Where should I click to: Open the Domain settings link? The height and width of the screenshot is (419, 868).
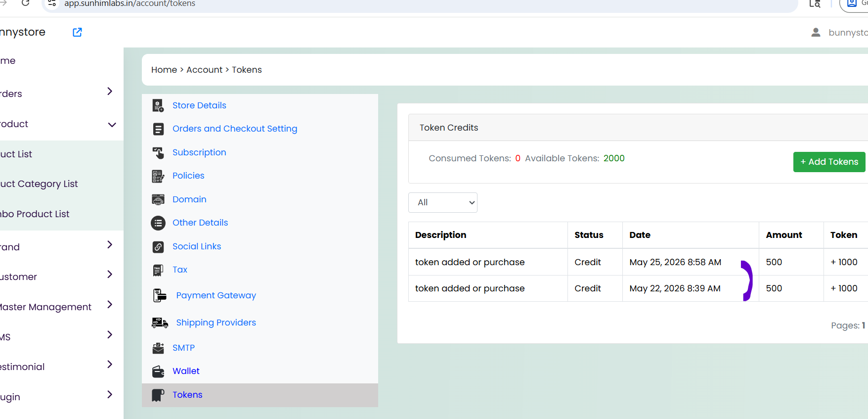tap(189, 199)
